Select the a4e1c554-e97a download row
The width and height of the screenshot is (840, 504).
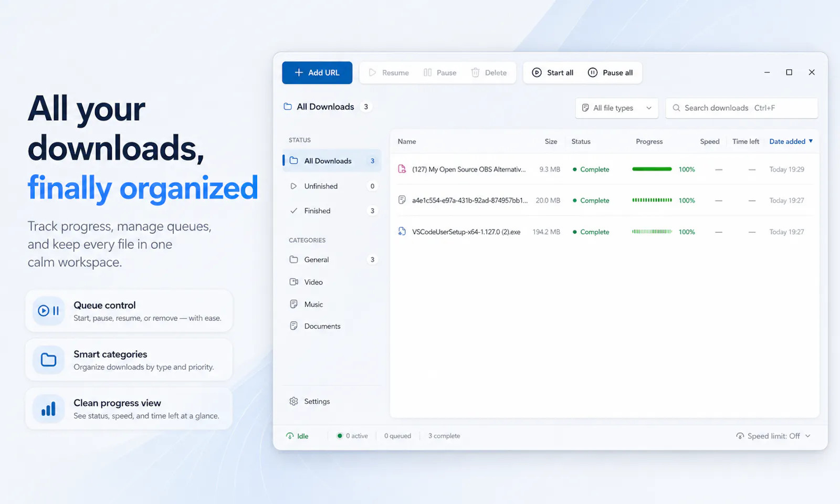604,200
